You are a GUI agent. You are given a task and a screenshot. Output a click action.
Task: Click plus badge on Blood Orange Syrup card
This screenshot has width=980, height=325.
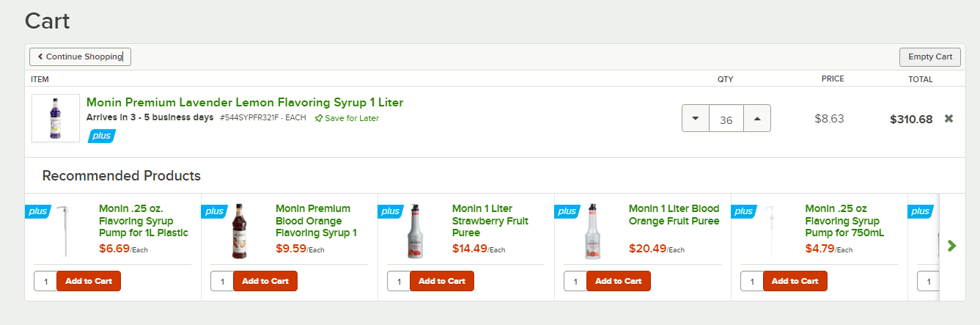[214, 211]
